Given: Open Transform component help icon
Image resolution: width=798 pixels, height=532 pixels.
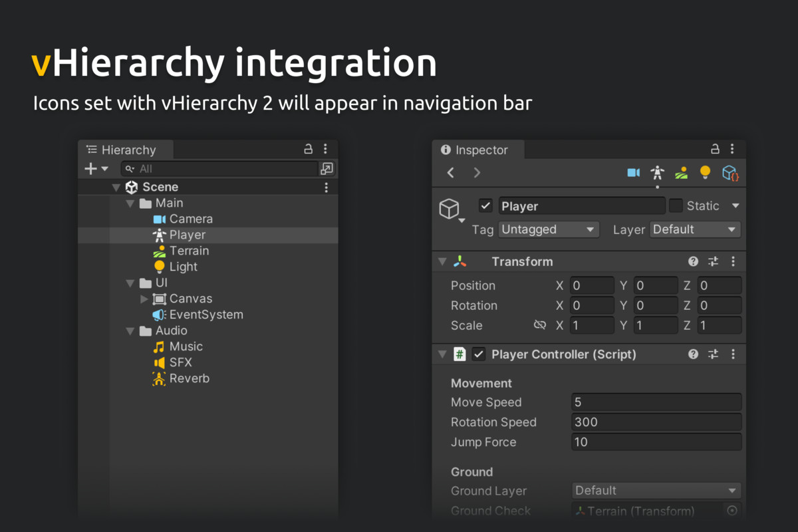Looking at the screenshot, I should pos(694,262).
